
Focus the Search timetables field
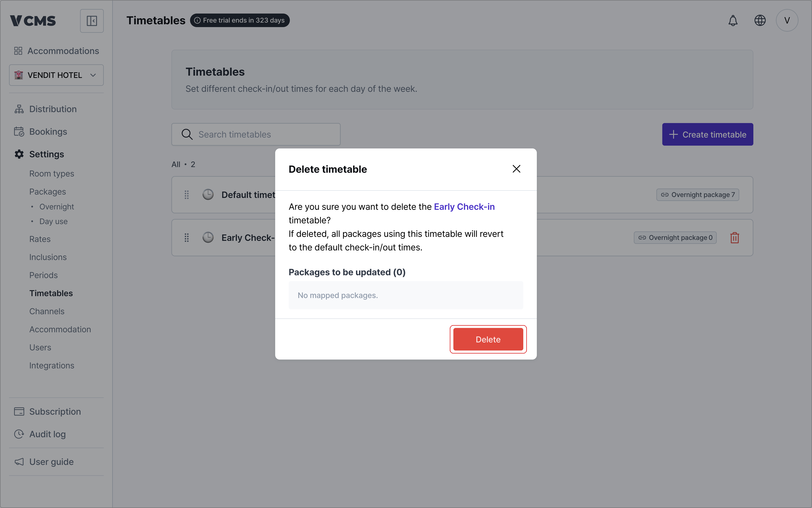point(256,134)
